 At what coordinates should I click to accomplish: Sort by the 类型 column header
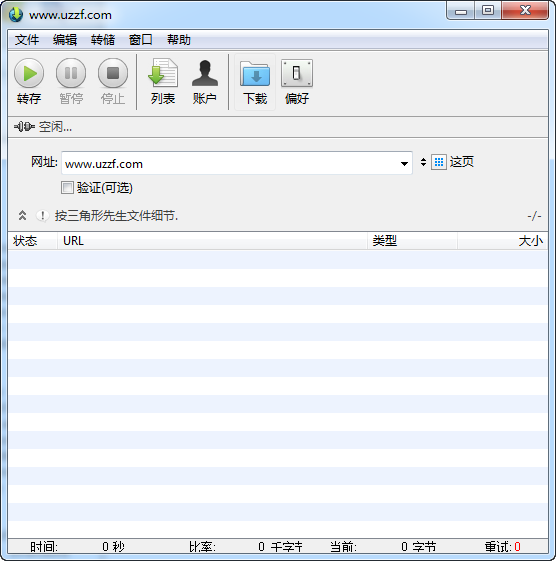tap(412, 241)
